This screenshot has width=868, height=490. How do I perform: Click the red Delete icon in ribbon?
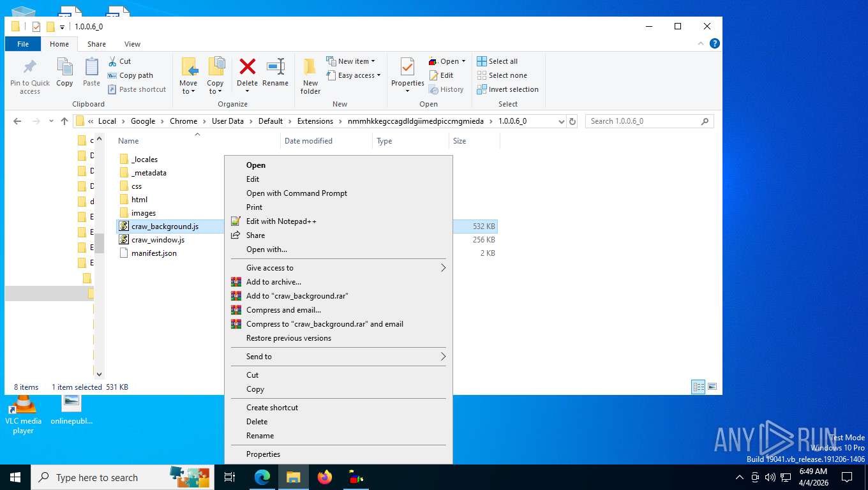pos(247,66)
